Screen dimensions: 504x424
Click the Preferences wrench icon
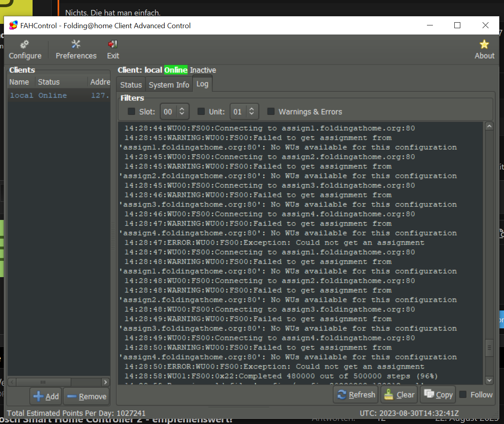(75, 44)
